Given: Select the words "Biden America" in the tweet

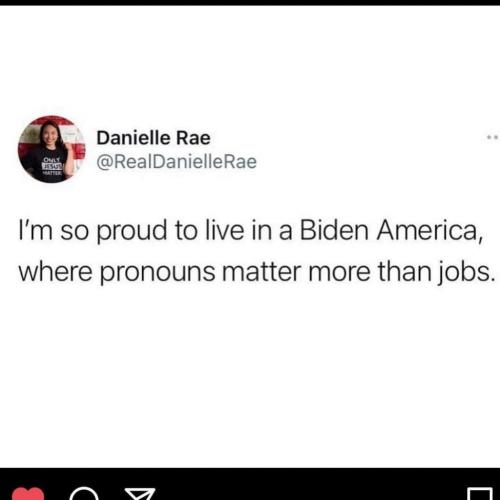Looking at the screenshot, I should click(x=389, y=230).
